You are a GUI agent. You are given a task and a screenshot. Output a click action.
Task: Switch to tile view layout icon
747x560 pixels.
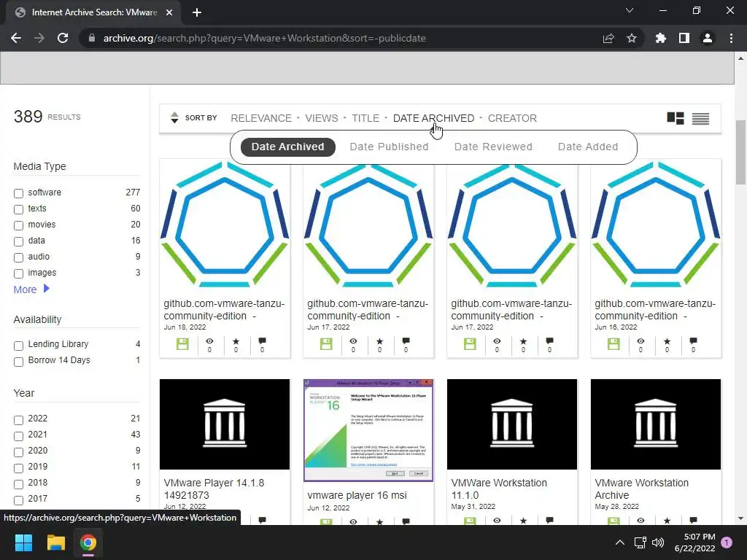[675, 118]
